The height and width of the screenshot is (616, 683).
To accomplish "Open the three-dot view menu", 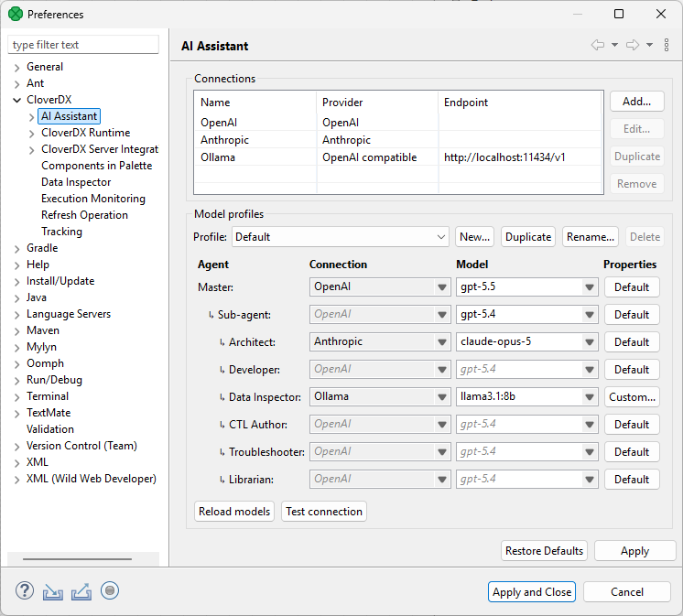I will point(667,45).
